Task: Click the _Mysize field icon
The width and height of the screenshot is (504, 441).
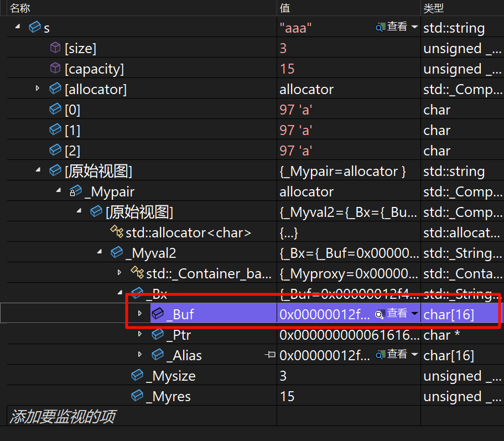Action: pyautogui.click(x=137, y=375)
